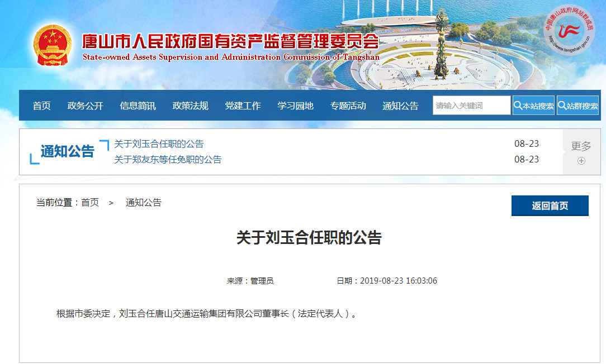Go to 信息简讯 section

click(138, 106)
